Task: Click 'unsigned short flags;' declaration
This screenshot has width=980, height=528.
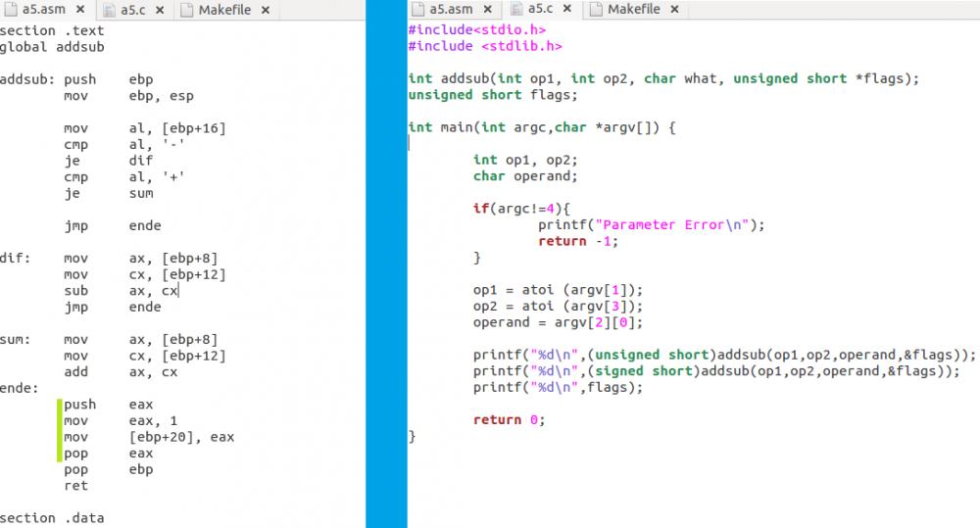Action: pos(493,95)
